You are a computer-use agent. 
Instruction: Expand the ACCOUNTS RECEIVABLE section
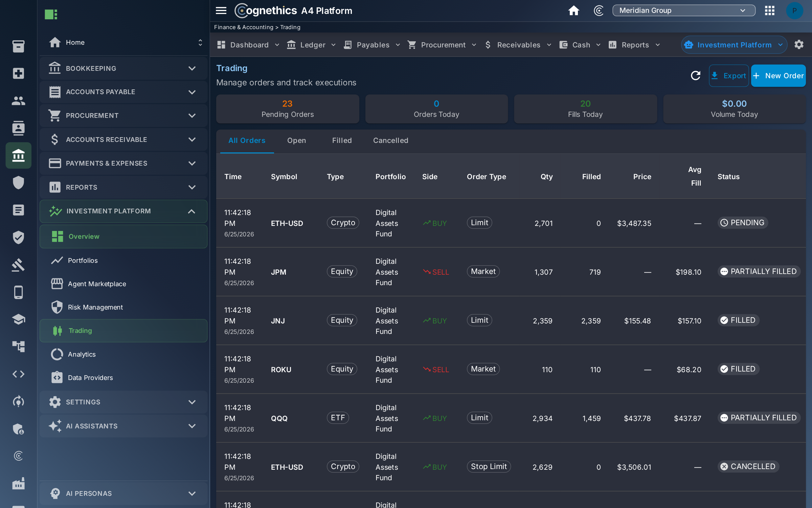pos(123,140)
